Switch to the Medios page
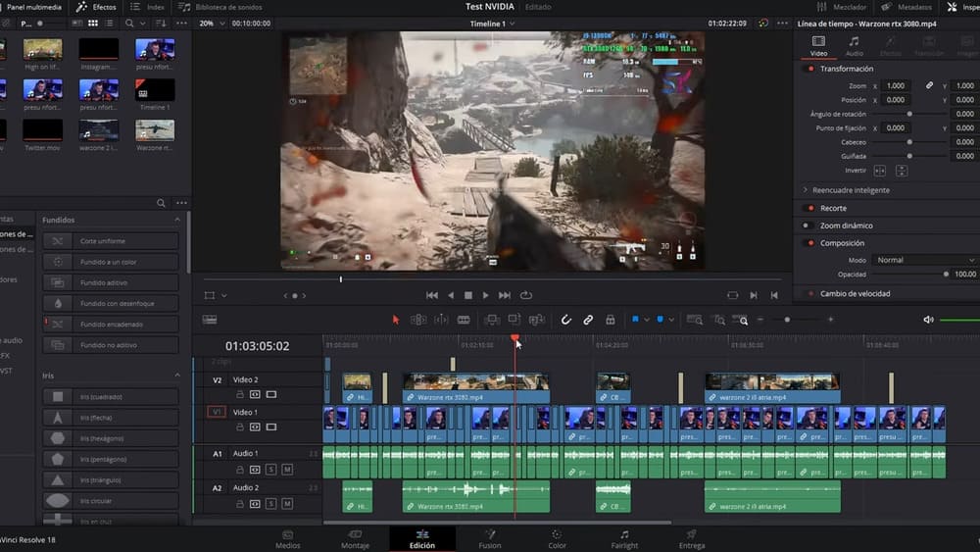The image size is (980, 552). [287, 539]
